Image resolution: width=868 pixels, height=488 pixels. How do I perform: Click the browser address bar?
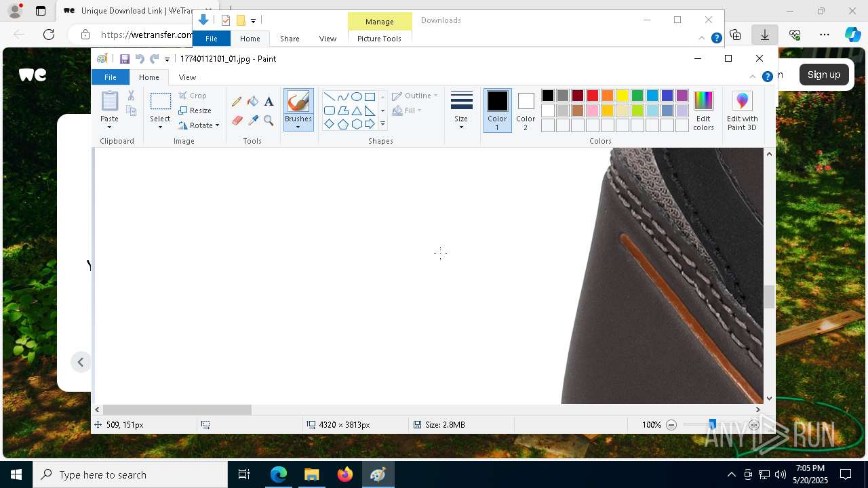tap(146, 35)
